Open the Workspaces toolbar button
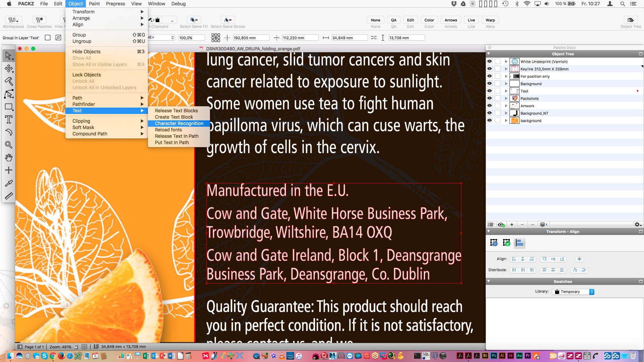 [x=13, y=20]
